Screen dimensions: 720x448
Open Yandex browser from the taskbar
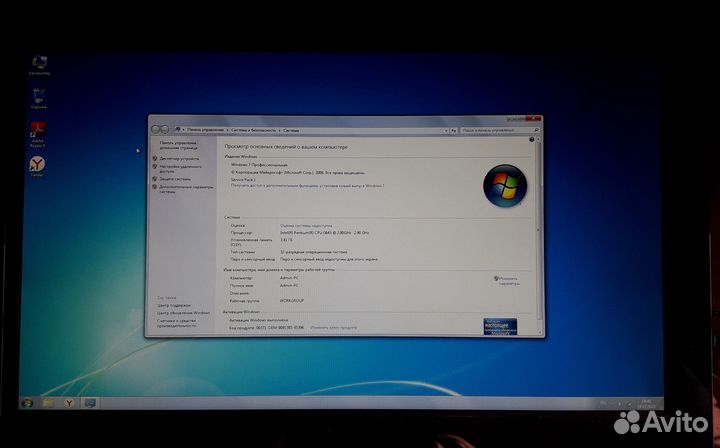click(69, 403)
